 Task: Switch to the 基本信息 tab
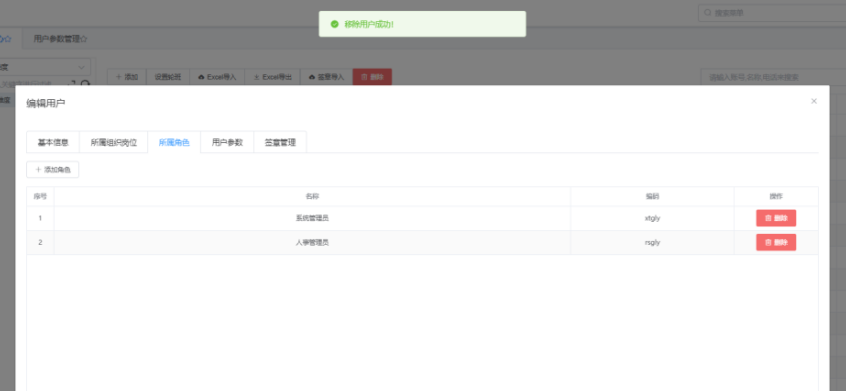pyautogui.click(x=53, y=142)
